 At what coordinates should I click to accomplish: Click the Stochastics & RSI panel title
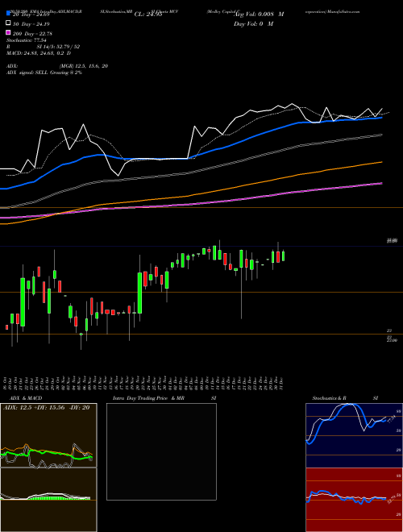pyautogui.click(x=345, y=398)
